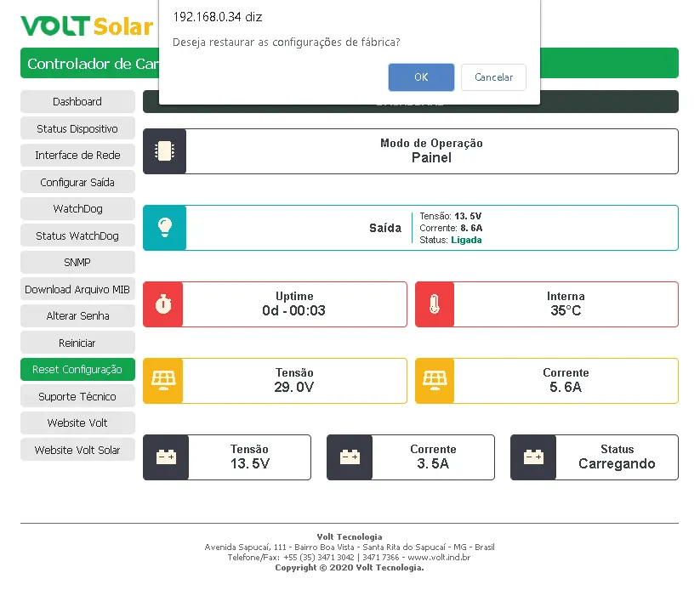This screenshot has height=607, width=700.
Task: Open Status WatchDog page
Action: (x=77, y=235)
